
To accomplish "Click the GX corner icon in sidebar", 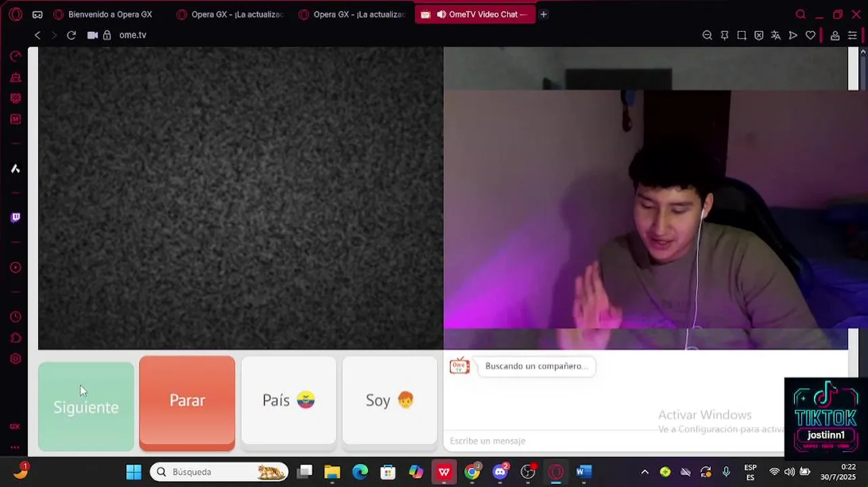I will [15, 427].
